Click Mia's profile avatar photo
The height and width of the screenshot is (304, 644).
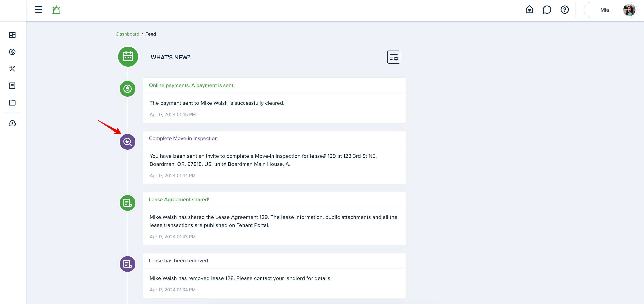629,10
